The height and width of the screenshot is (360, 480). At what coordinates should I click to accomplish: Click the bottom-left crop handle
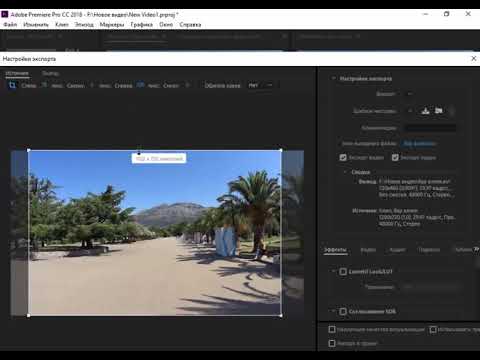pyautogui.click(x=28, y=315)
